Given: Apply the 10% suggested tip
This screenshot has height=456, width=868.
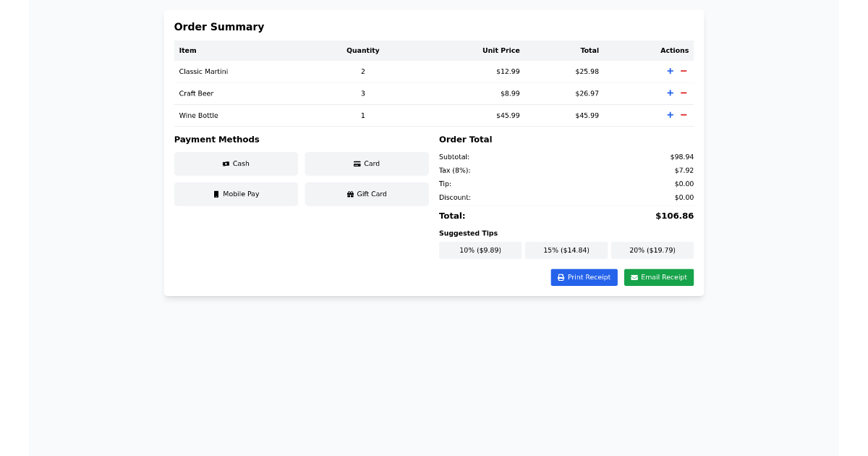Looking at the screenshot, I should pos(480,250).
